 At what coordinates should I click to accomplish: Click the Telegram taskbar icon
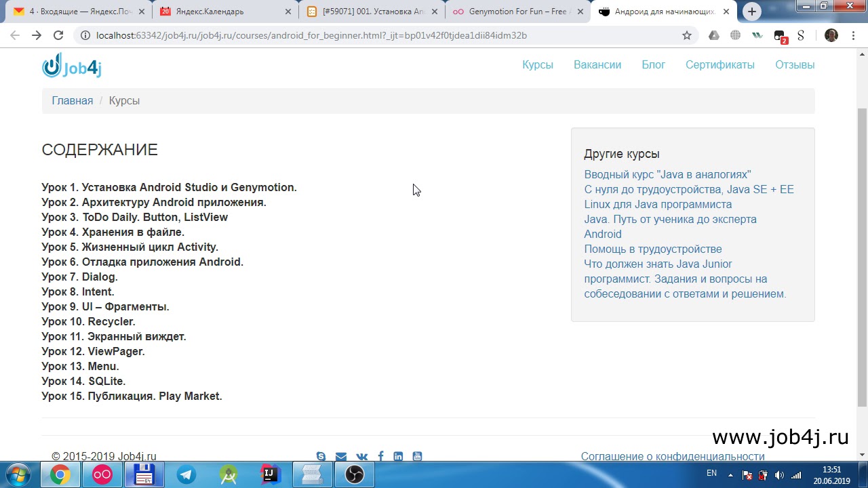click(x=186, y=475)
